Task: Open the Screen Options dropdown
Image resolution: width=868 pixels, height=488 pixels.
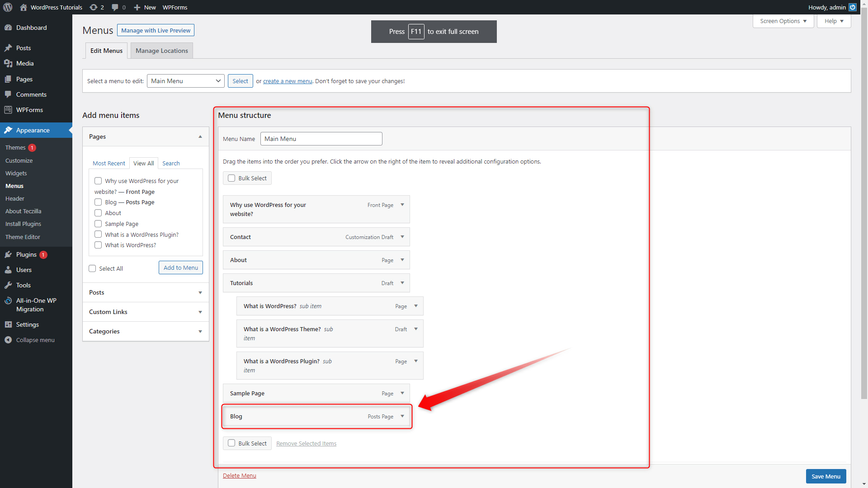Action: pos(783,21)
